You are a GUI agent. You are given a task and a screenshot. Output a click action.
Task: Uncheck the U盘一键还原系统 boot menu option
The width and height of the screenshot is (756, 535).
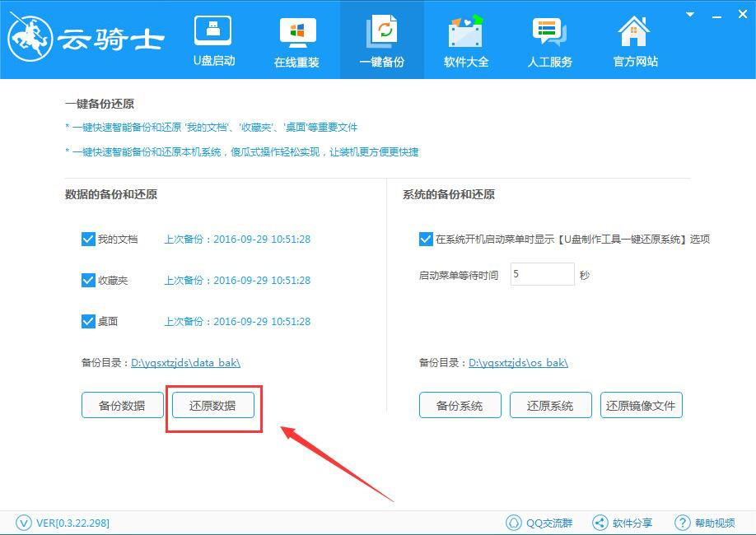tap(426, 239)
